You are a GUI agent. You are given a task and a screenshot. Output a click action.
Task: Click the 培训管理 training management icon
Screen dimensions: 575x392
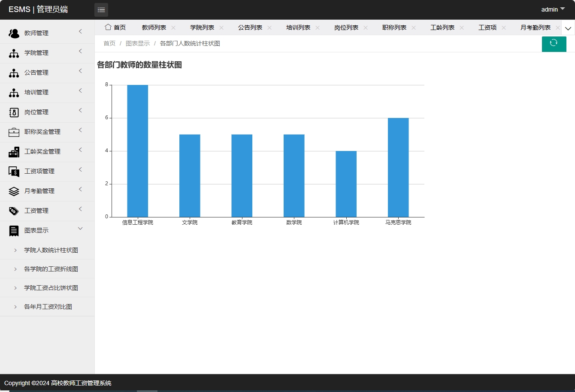(x=14, y=92)
